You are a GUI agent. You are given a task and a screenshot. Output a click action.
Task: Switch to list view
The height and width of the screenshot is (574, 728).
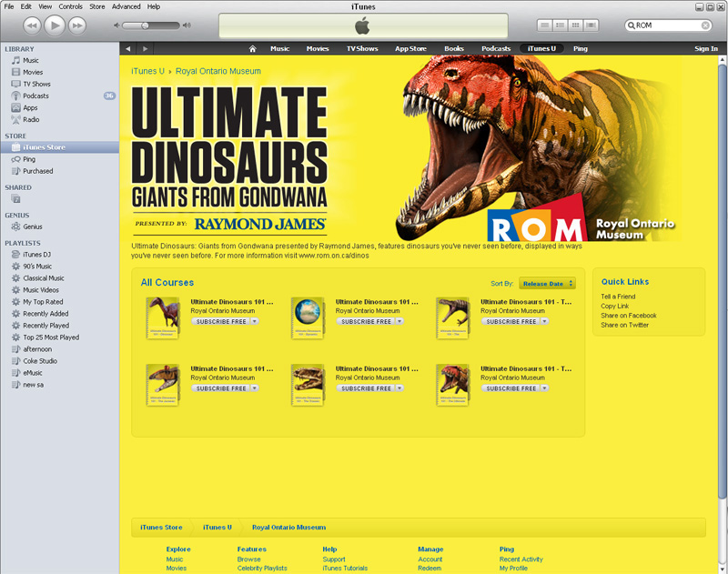click(x=545, y=25)
